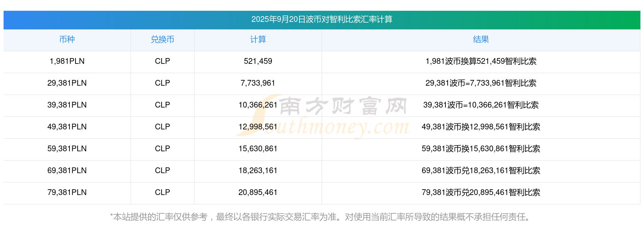The height and width of the screenshot is (233, 644).
Task: Click the 49,381PLN cell
Action: click(x=67, y=127)
